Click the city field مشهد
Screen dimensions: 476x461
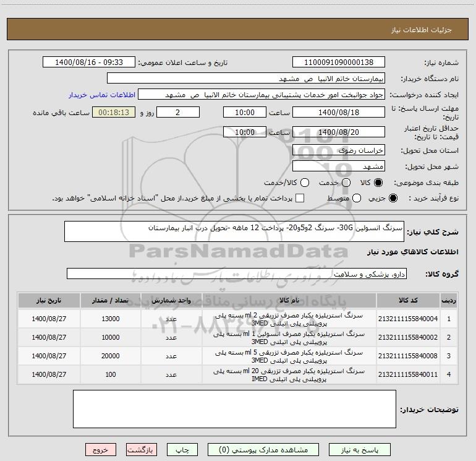[339, 166]
